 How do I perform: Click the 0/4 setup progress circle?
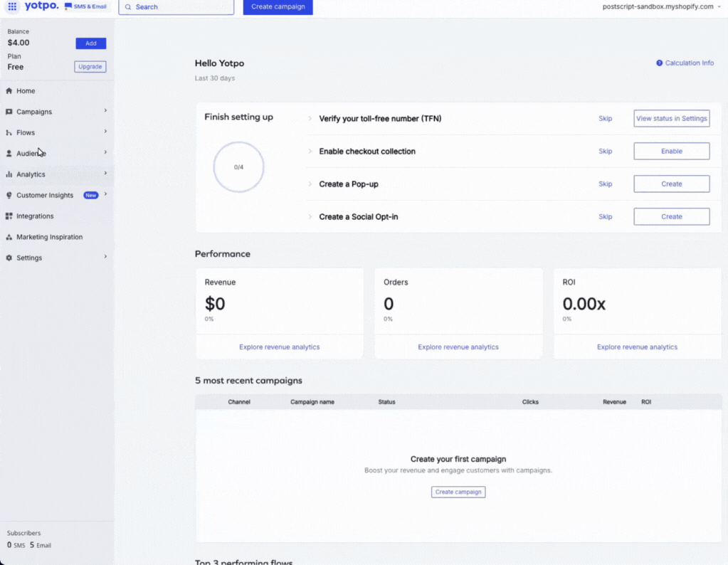click(238, 167)
